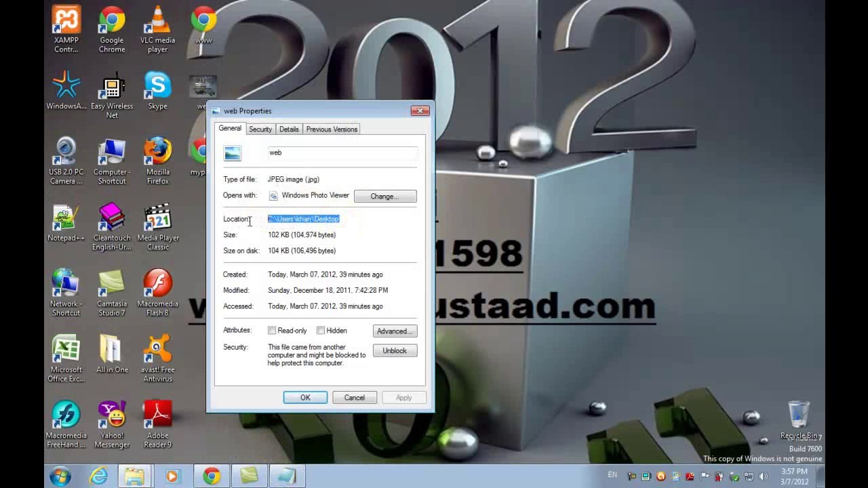Switch to the Previous Versions tab

pyautogui.click(x=332, y=129)
